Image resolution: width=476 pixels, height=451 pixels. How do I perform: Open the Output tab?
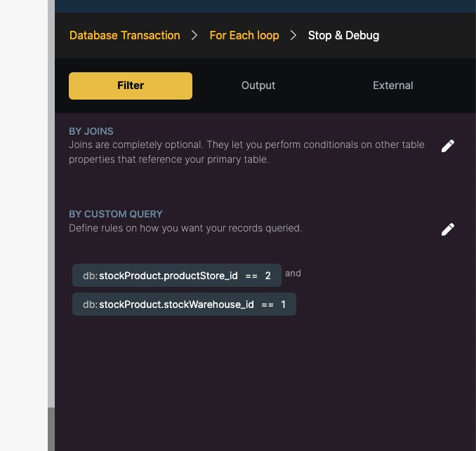coord(258,86)
